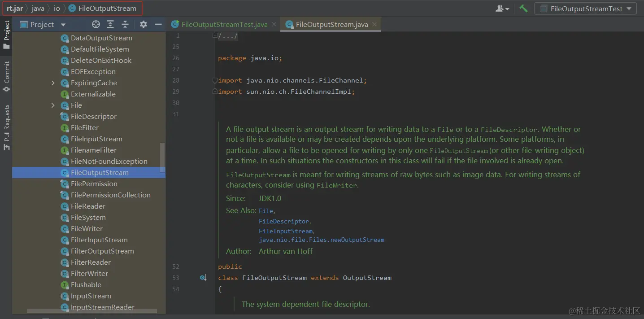Click FileOutputStream in the breadcrumb

click(102, 8)
